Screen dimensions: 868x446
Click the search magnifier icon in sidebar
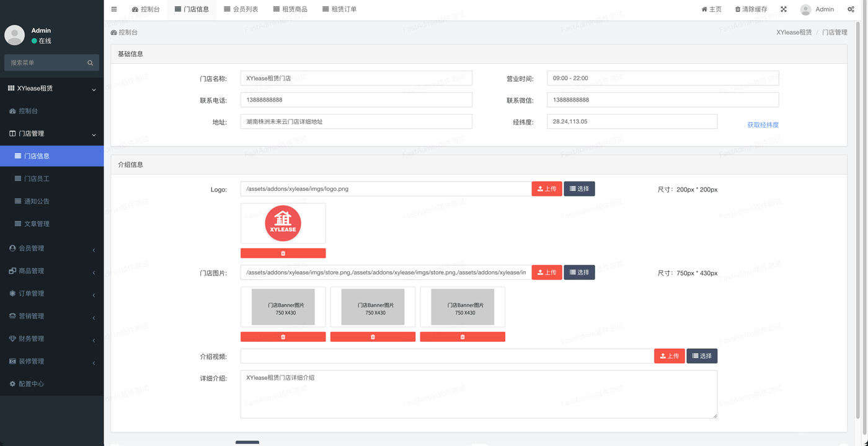coord(90,63)
